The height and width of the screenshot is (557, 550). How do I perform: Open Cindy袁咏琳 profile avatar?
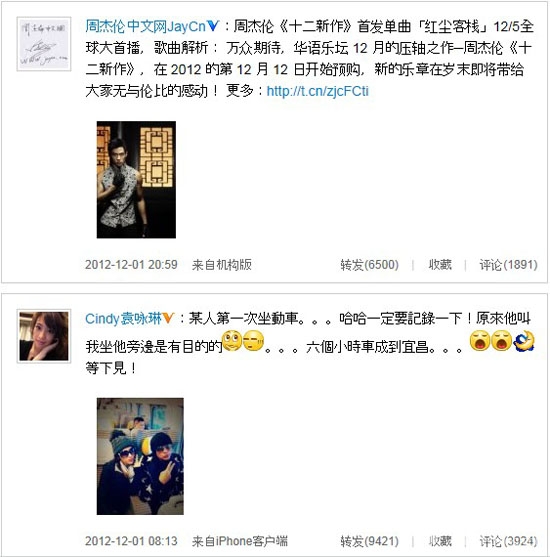(x=44, y=336)
